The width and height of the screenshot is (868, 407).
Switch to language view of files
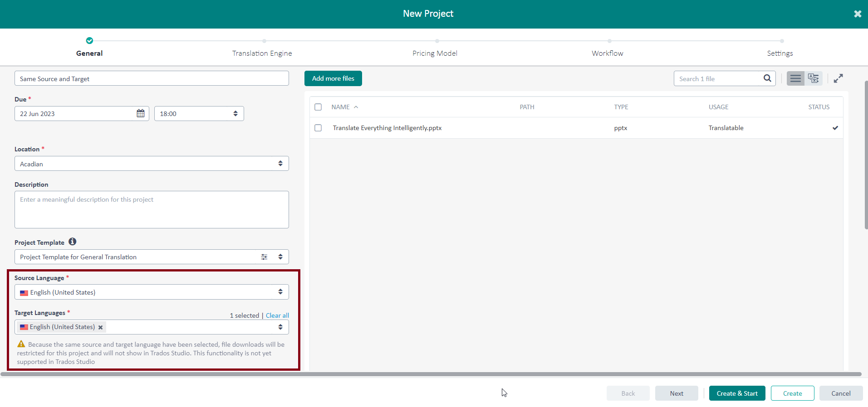813,78
